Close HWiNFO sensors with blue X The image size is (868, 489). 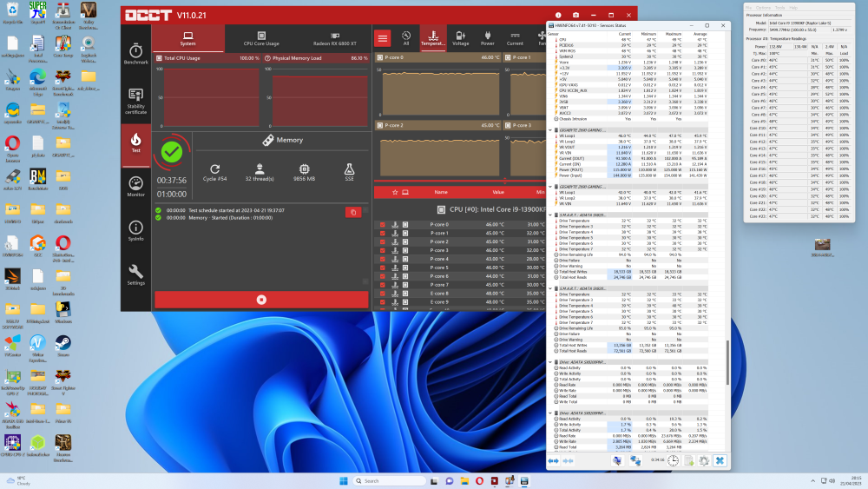click(720, 460)
